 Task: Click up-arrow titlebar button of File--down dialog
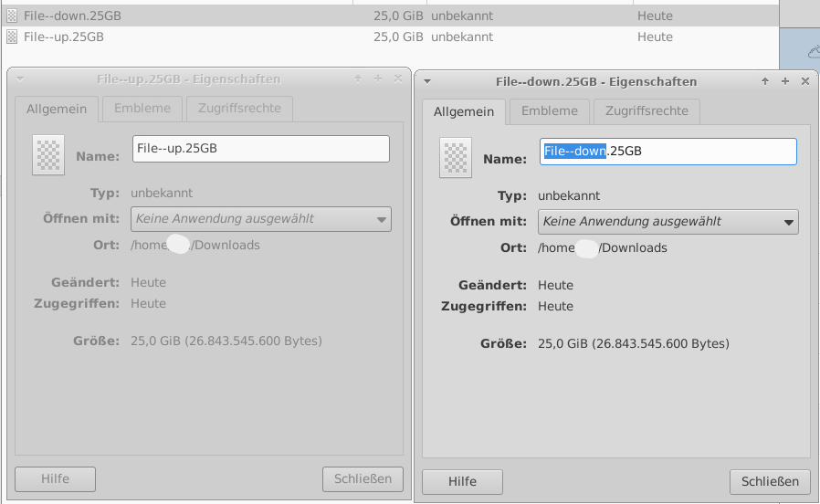(765, 81)
